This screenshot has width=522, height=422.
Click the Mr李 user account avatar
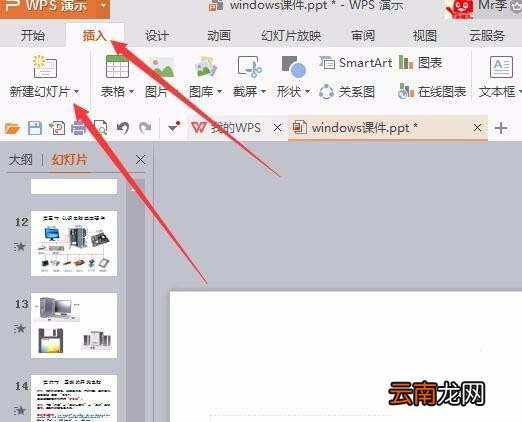tap(460, 9)
